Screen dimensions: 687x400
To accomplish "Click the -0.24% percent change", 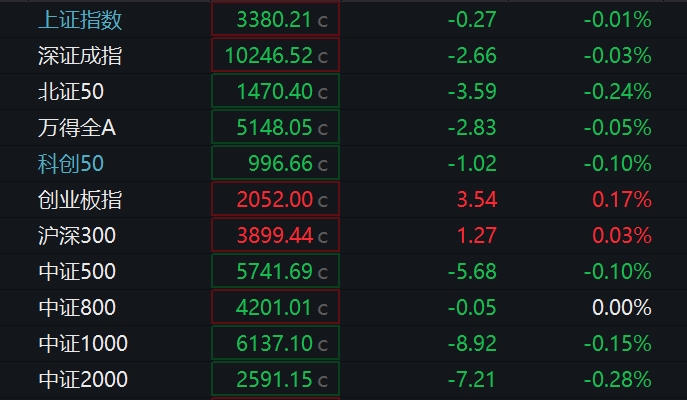I will tap(617, 92).
